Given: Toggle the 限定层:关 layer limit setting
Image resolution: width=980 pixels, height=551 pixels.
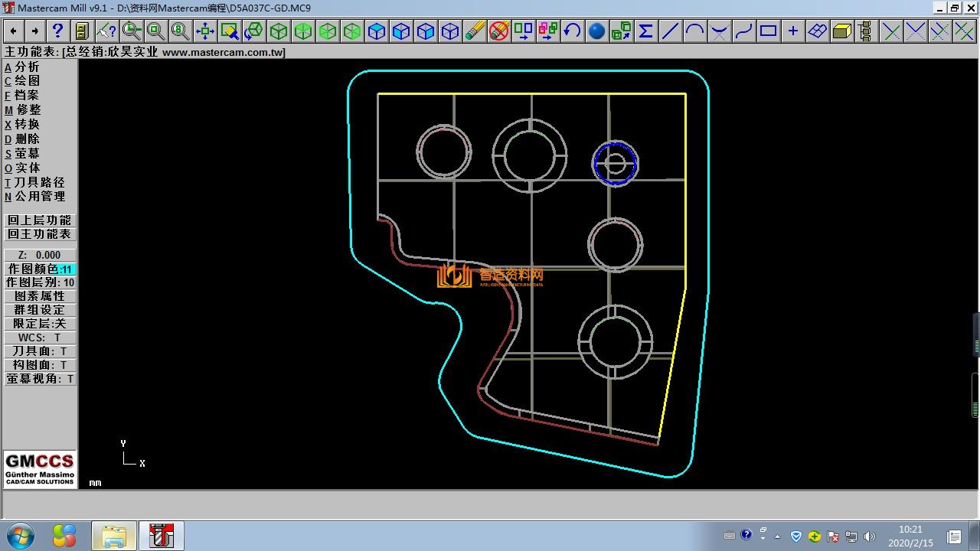Looking at the screenshot, I should (x=40, y=324).
